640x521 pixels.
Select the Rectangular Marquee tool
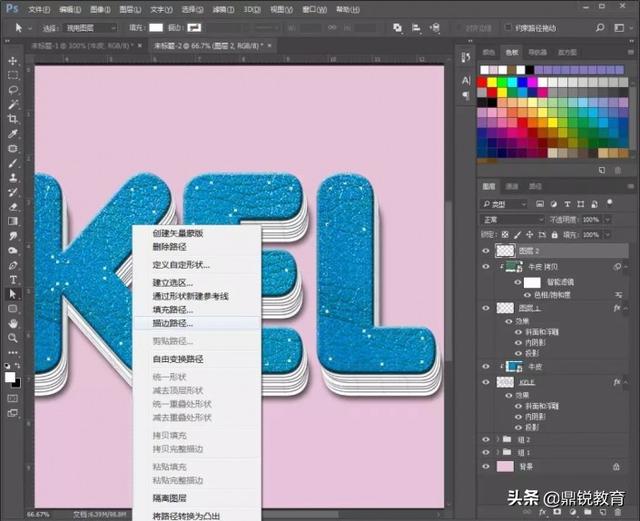(x=13, y=76)
